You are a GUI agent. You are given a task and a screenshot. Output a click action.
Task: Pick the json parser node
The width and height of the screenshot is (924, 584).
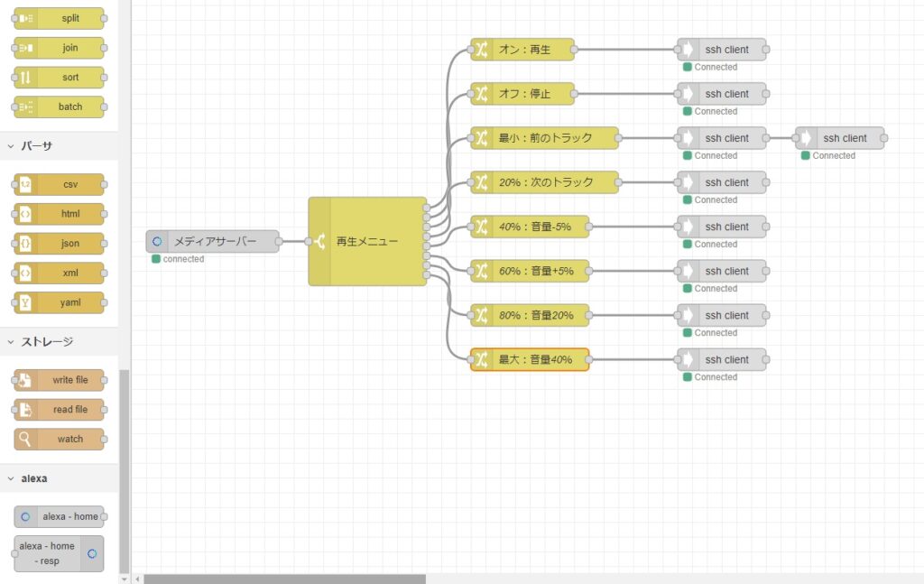59,244
